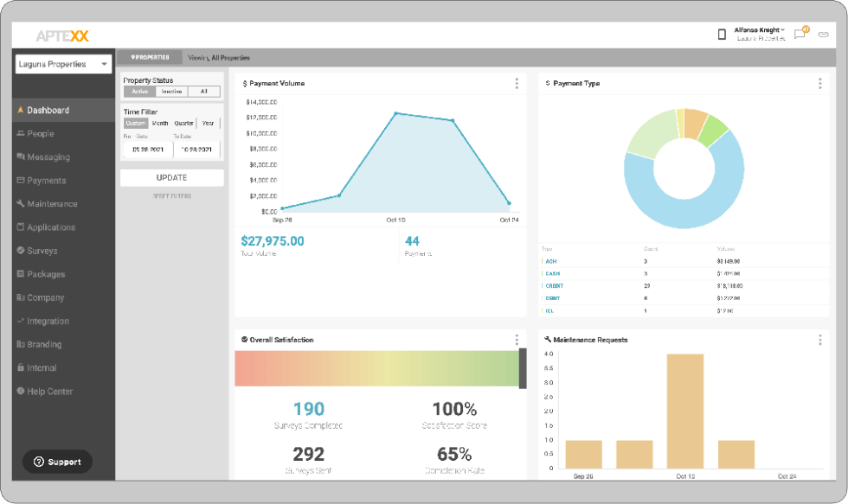Expand the Alfonso Knight account menu
Image resolution: width=848 pixels, height=504 pixels.
coord(757,28)
